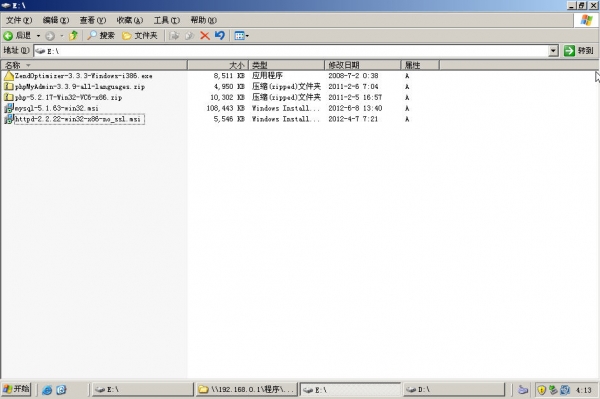The height and width of the screenshot is (399, 600).
Task: Click the taskbar clock showing 4:13
Action: (x=584, y=390)
